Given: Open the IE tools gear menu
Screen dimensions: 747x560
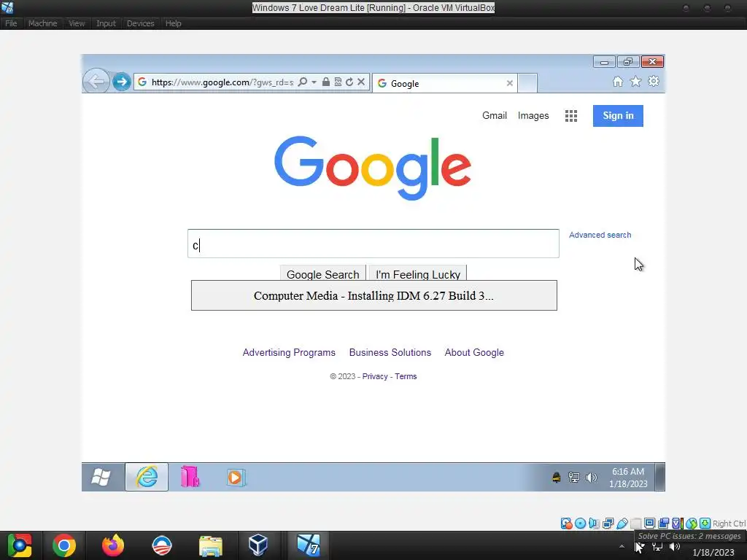Looking at the screenshot, I should coord(654,81).
